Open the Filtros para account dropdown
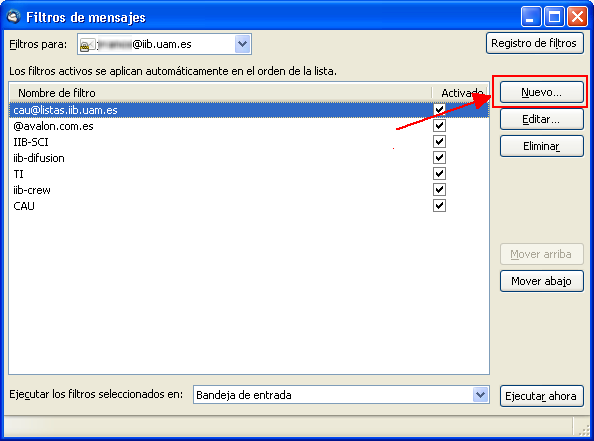The image size is (594, 441). coord(242,44)
